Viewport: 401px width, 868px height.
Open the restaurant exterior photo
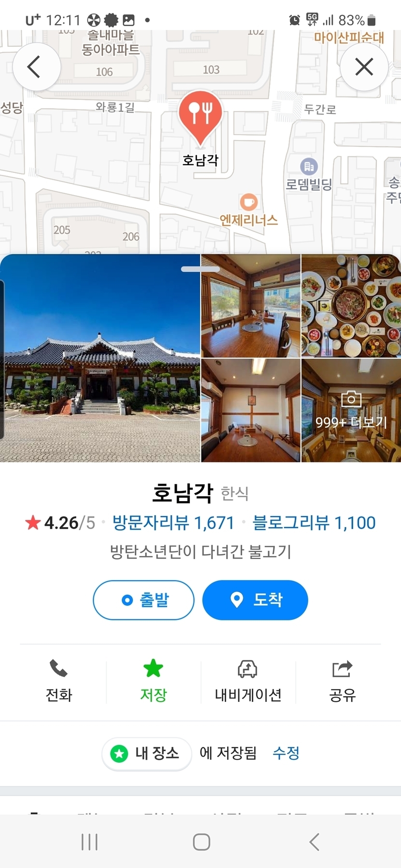tap(100, 358)
